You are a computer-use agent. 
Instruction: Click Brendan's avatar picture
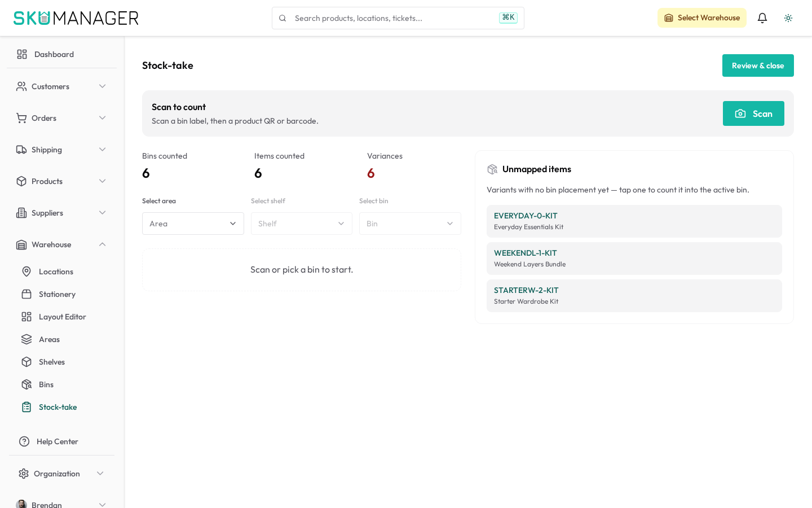coord(21,504)
